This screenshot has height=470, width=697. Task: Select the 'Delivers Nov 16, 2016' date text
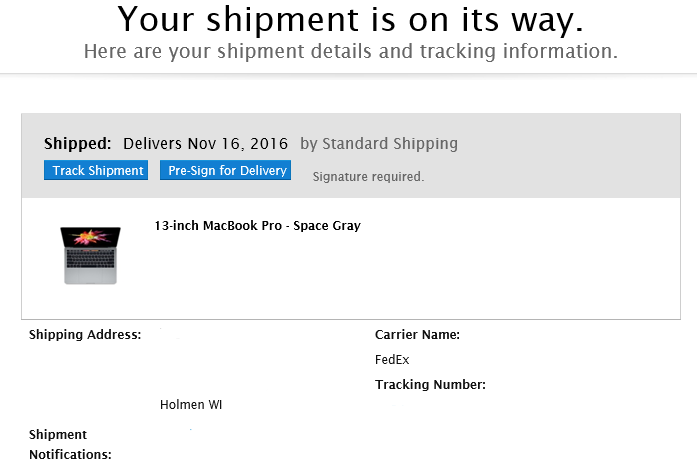click(x=205, y=144)
